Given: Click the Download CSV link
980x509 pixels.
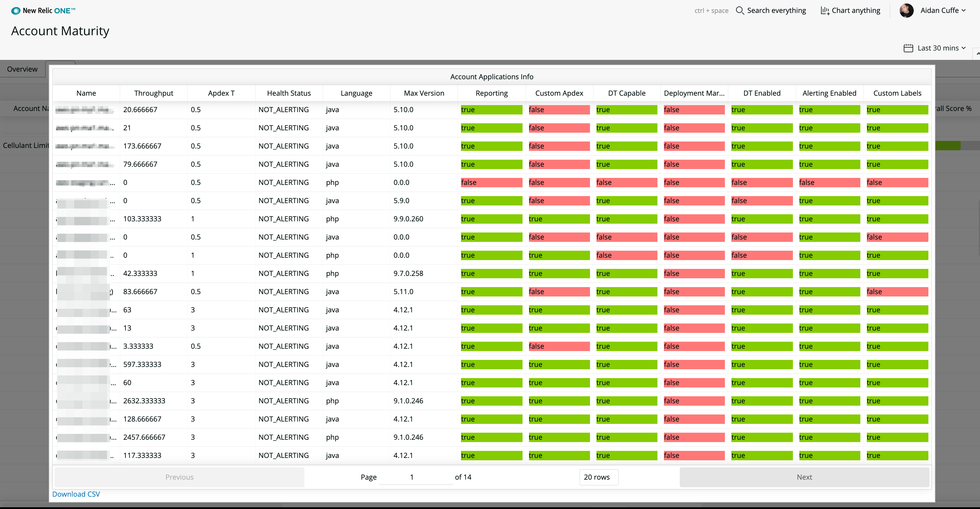Looking at the screenshot, I should coord(76,494).
